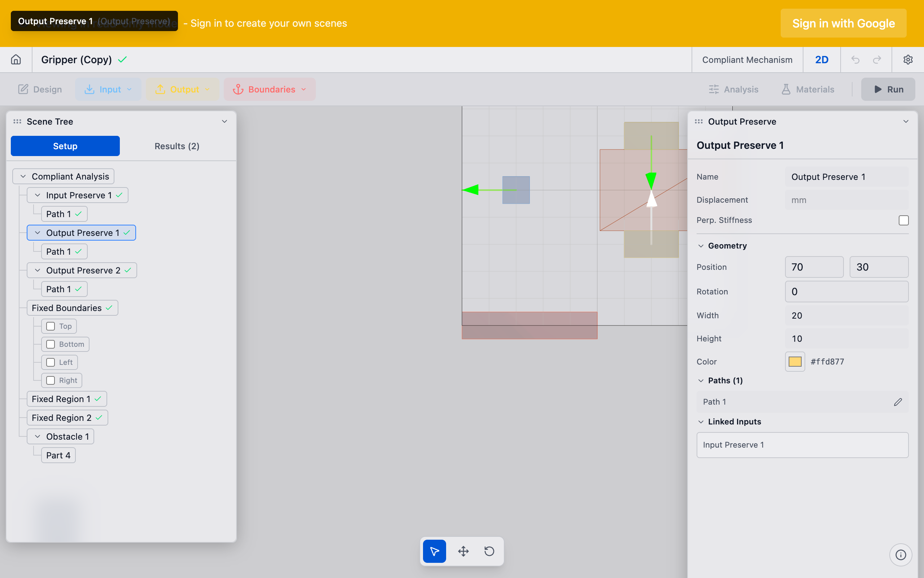This screenshot has height=578, width=924.
Task: Select the pointer selection tool
Action: pos(435,551)
